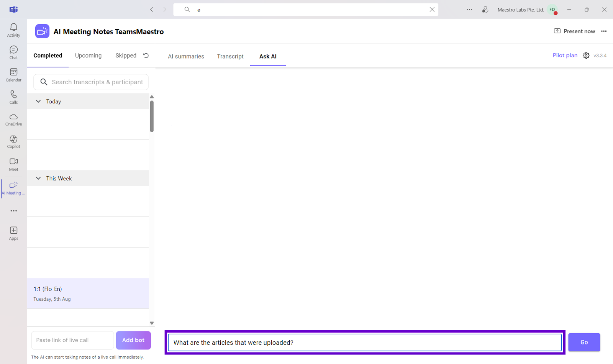Select the AI Meeting app icon
613x364 pixels.
[x=13, y=188]
